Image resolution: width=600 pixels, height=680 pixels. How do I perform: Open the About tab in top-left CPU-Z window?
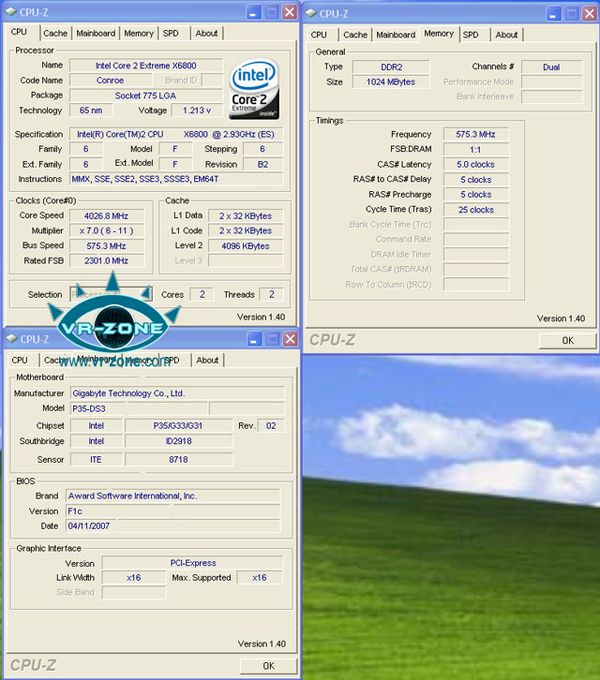click(x=206, y=33)
